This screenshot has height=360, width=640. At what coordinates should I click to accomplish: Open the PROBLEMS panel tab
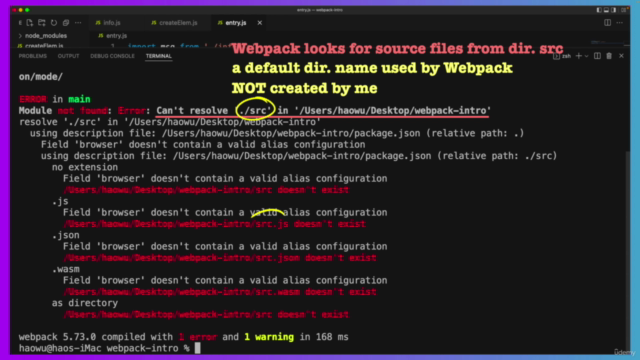pyautogui.click(x=33, y=56)
